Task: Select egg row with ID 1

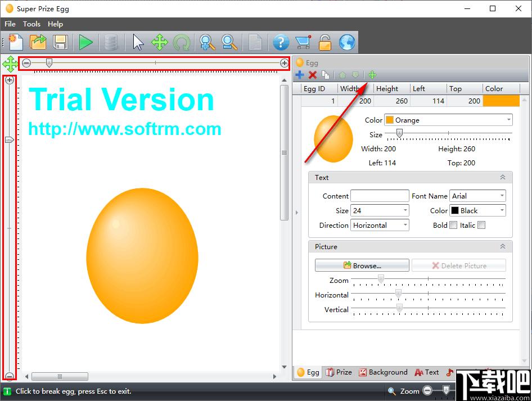Action: (410, 101)
